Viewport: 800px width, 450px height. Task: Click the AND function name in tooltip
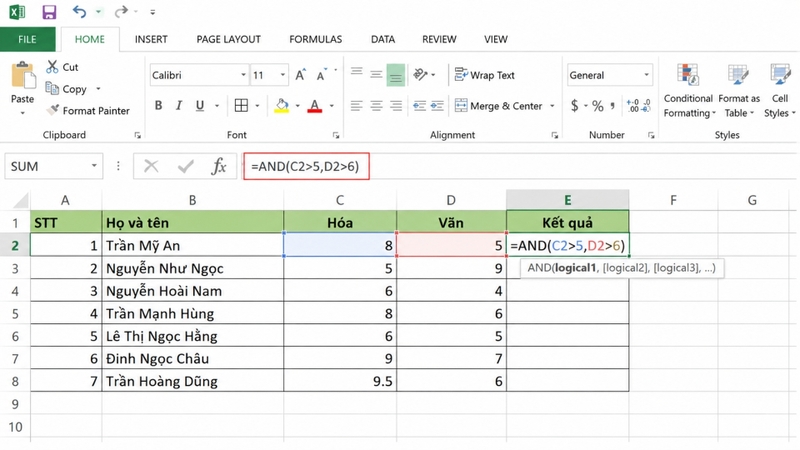[x=539, y=268]
